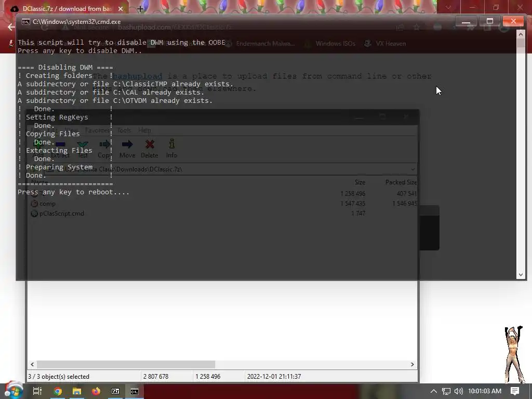Open the Help menu in 7-Zip
The width and height of the screenshot is (532, 399).
pos(144,130)
